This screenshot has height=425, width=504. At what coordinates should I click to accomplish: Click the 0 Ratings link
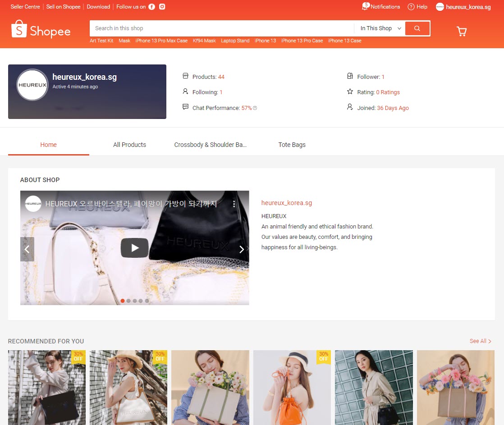pos(388,92)
